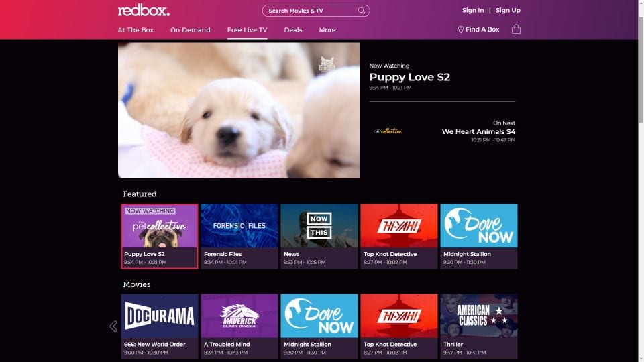Open the At The Box menu
This screenshot has width=644, height=362.
tap(136, 30)
